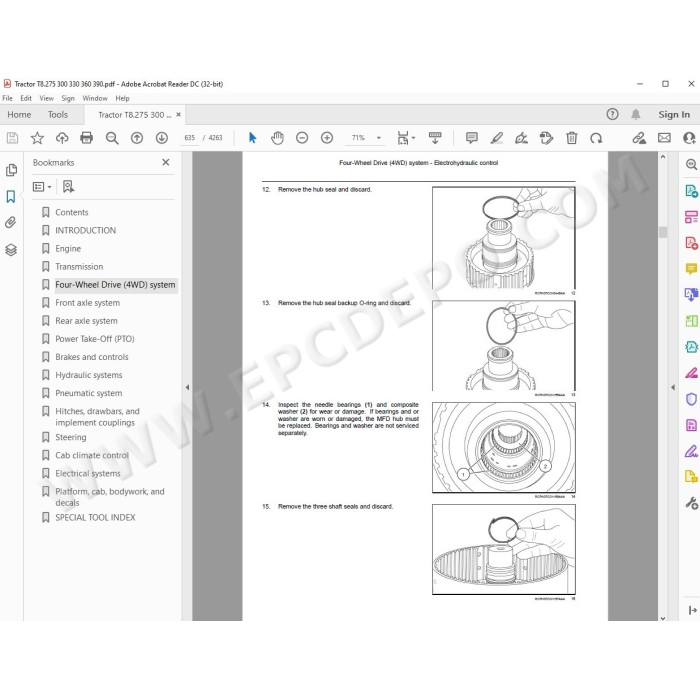Go to next page with down arrow
Viewport: 700px width, 700px height.
pos(162,138)
